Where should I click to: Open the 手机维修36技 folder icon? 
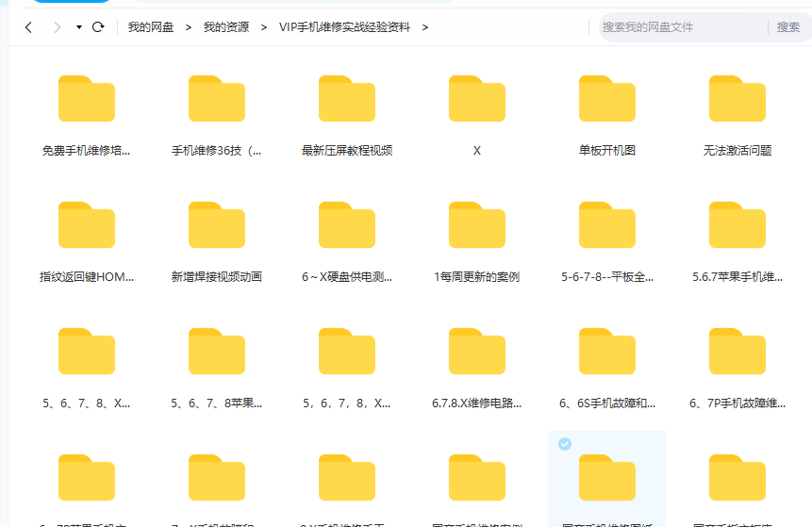pyautogui.click(x=217, y=98)
